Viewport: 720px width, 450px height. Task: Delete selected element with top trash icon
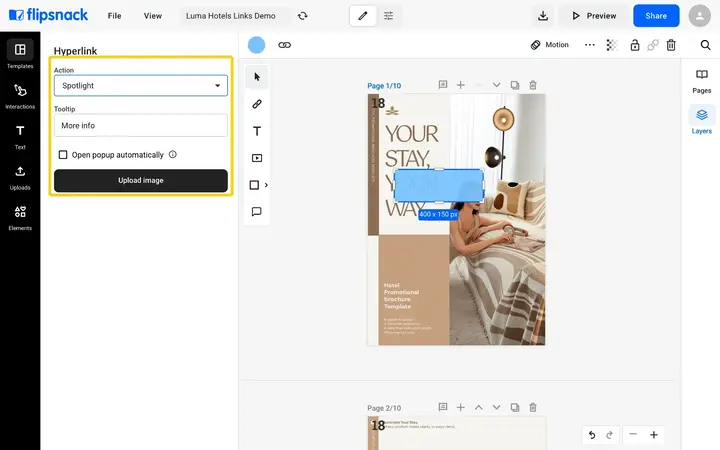671,45
